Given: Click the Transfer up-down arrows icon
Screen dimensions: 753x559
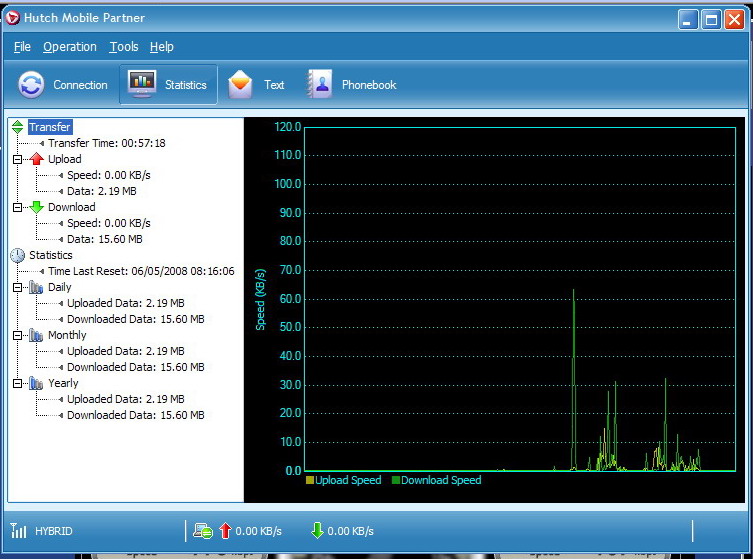Looking at the screenshot, I should tap(18, 127).
